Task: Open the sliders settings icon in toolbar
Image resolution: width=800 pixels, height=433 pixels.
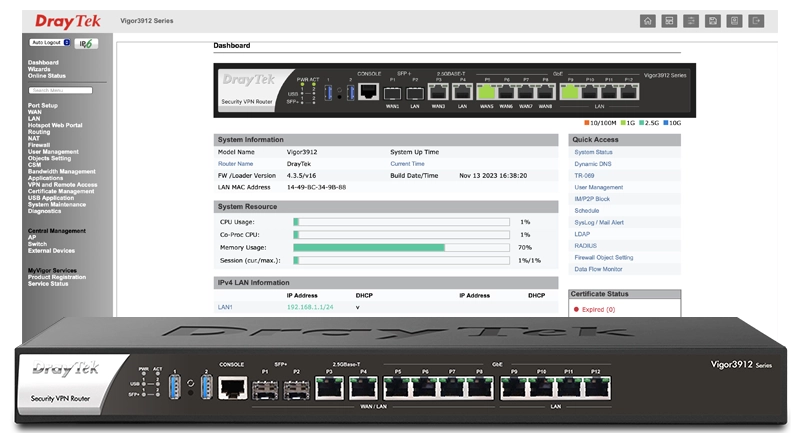Action: click(691, 21)
